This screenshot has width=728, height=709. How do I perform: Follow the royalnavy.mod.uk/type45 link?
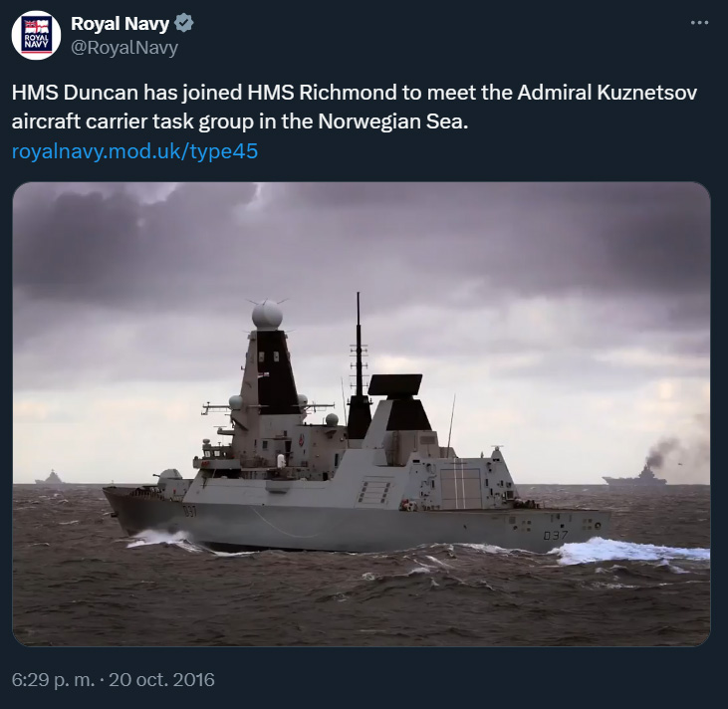click(x=134, y=151)
